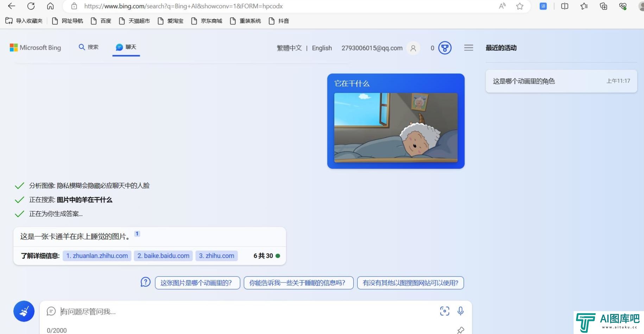Open the 天猫超市 bookmark
644x334 pixels.
[134, 21]
